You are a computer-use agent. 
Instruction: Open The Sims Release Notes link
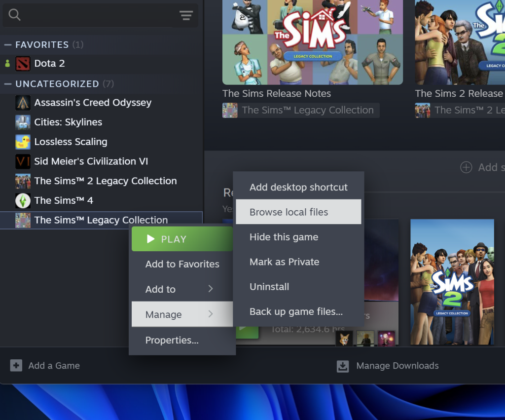(277, 93)
